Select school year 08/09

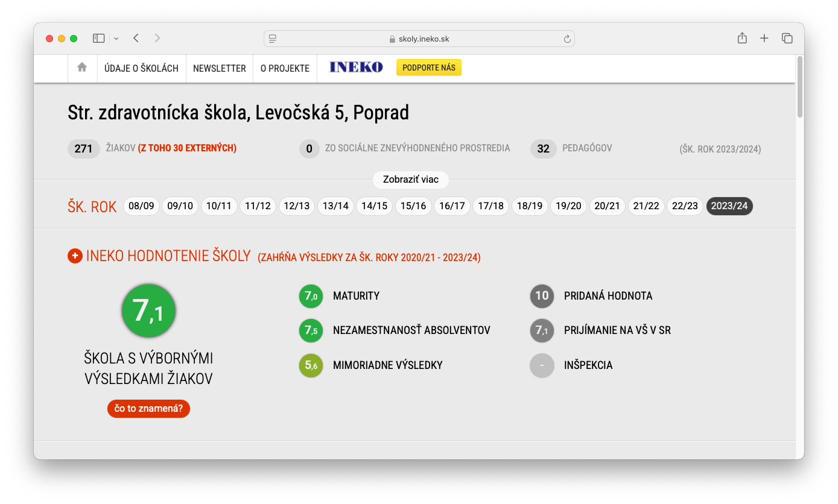coord(141,206)
